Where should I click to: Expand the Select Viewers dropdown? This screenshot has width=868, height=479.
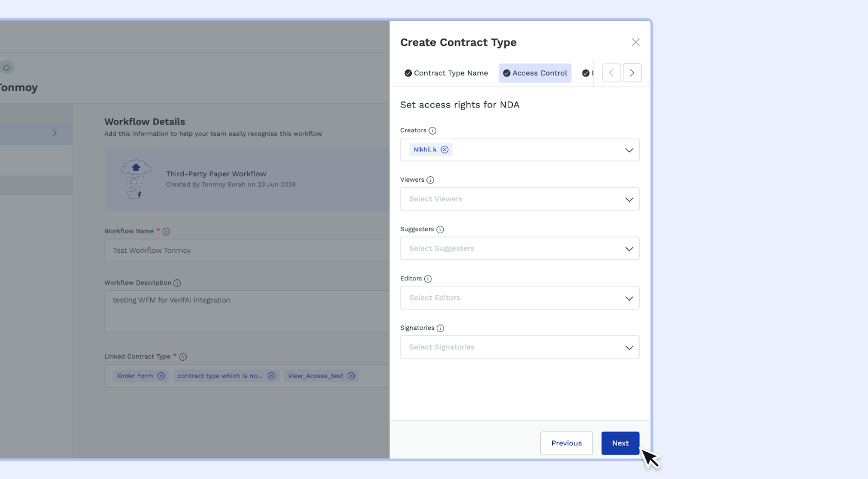click(x=629, y=200)
